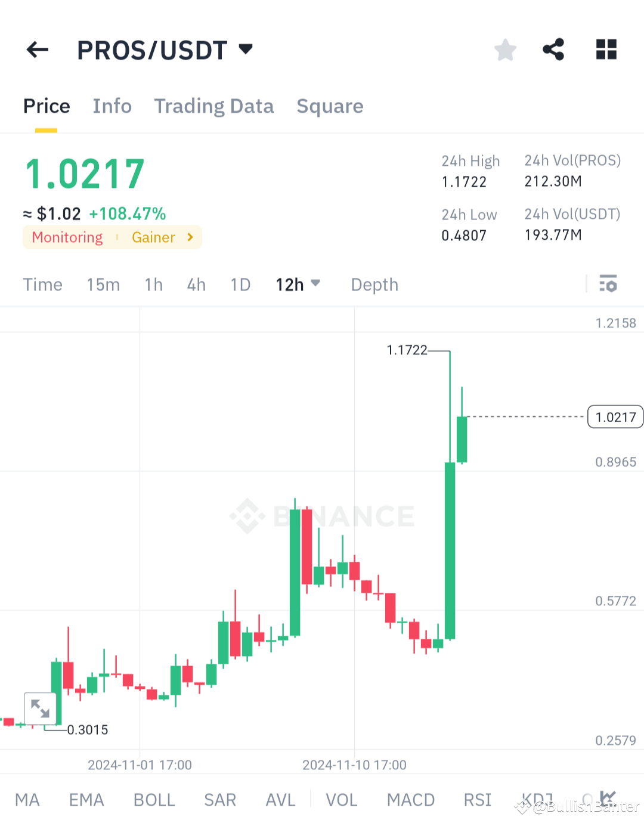This screenshot has width=644, height=820.
Task: Open the PROS/USDT pair selector dropdown
Action: 166,49
